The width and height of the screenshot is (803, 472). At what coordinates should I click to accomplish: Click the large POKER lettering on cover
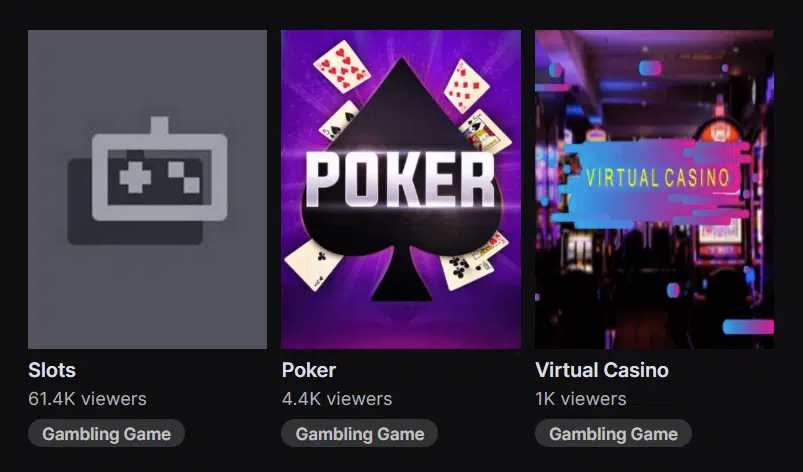[x=400, y=180]
